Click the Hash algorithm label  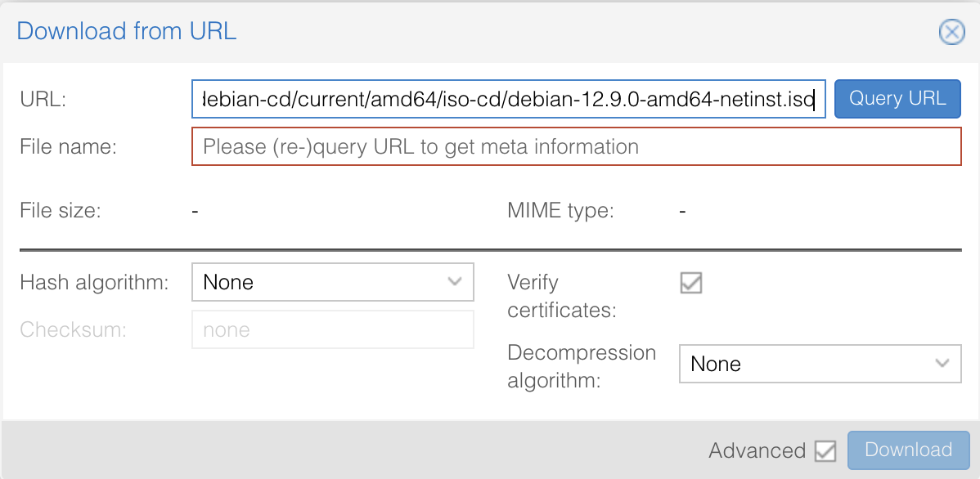coord(94,283)
